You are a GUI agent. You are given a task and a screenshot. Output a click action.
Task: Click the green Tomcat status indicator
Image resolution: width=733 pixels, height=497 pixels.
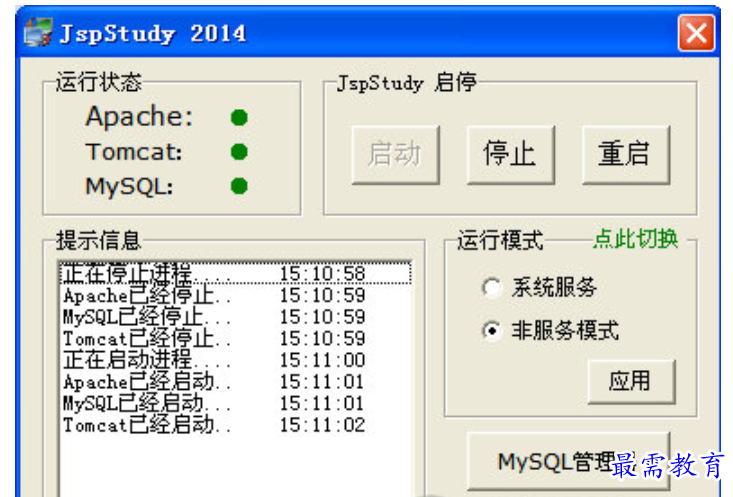click(x=239, y=151)
